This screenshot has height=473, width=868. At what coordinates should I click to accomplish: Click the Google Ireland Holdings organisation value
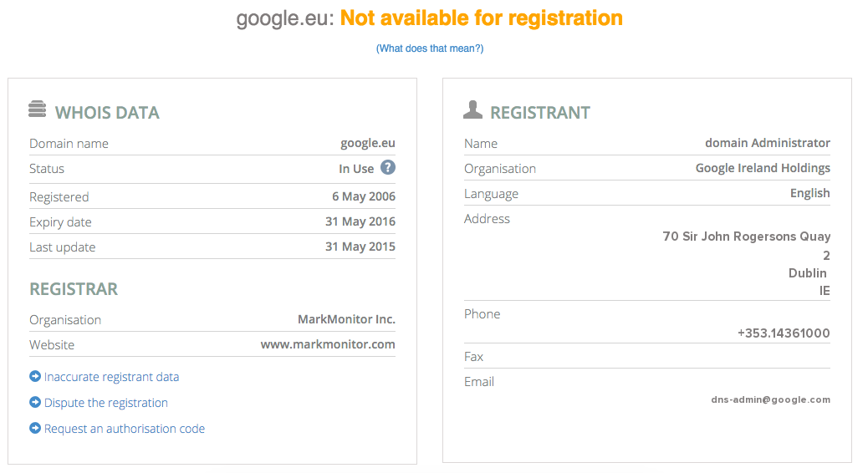[x=763, y=168]
